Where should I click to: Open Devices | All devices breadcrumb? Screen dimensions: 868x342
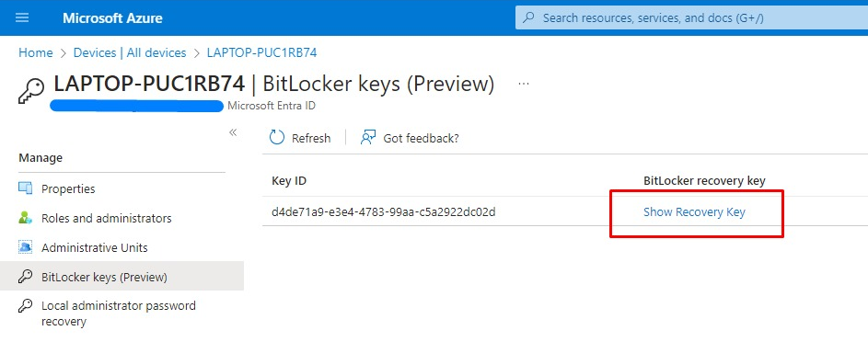[130, 52]
